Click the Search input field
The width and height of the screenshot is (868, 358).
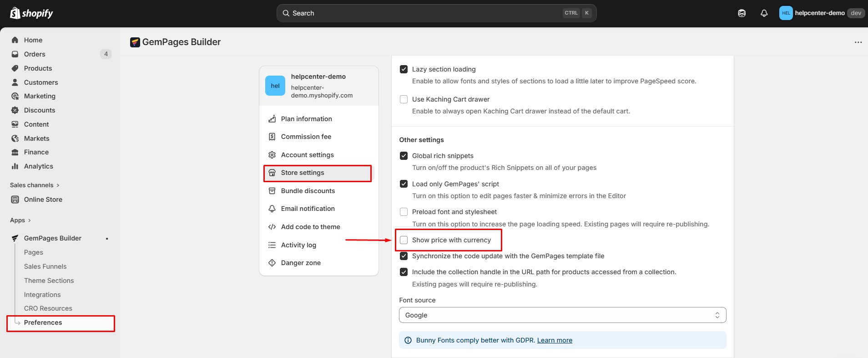(x=423, y=13)
